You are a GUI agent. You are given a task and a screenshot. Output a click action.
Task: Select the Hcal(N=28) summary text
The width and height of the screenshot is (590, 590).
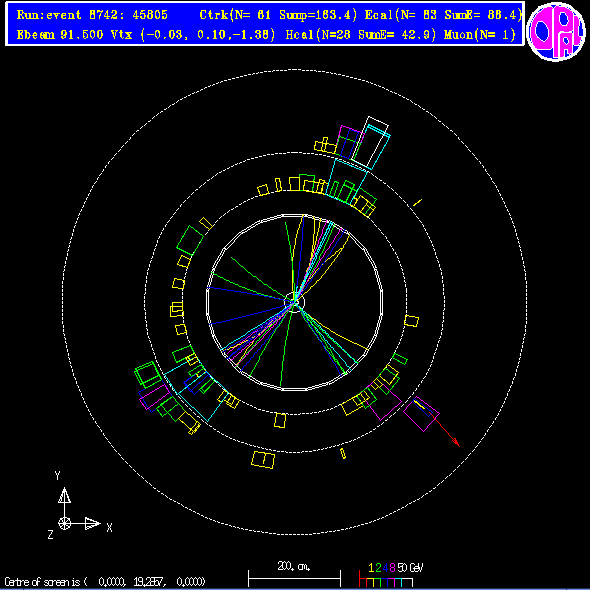[x=361, y=35]
